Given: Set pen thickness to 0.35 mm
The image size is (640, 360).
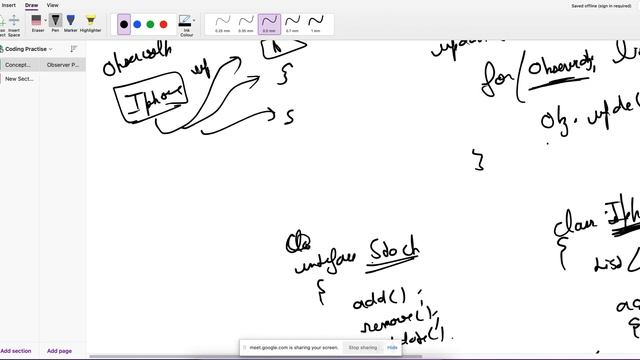Looking at the screenshot, I should tap(246, 24).
